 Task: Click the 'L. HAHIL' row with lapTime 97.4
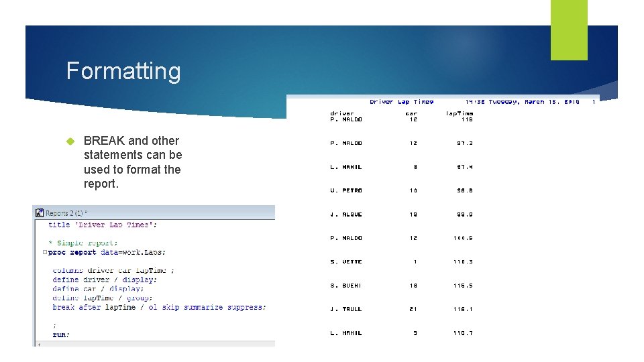coord(401,167)
